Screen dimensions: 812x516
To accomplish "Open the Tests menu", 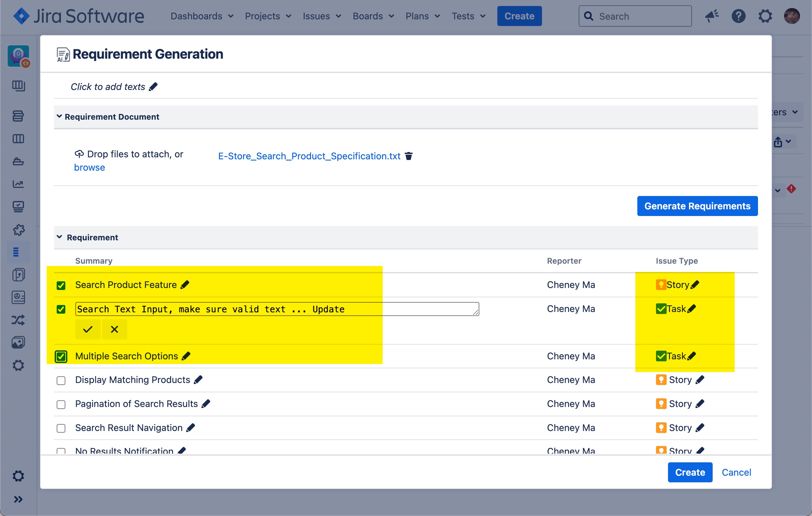I will (468, 16).
